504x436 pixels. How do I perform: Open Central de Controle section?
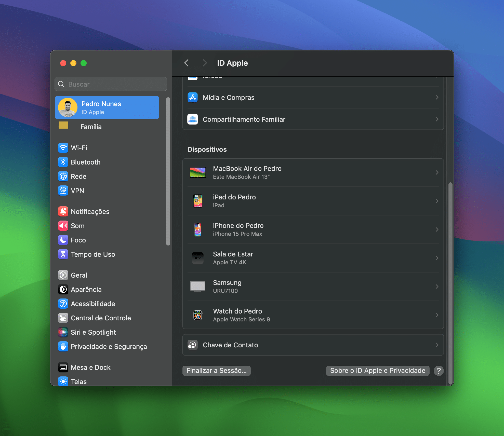[x=107, y=318]
